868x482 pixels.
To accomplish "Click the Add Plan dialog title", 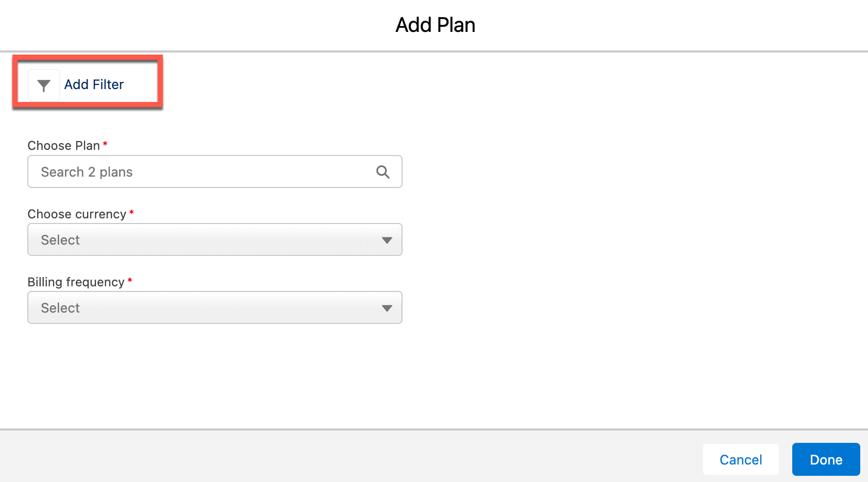I will (x=435, y=25).
